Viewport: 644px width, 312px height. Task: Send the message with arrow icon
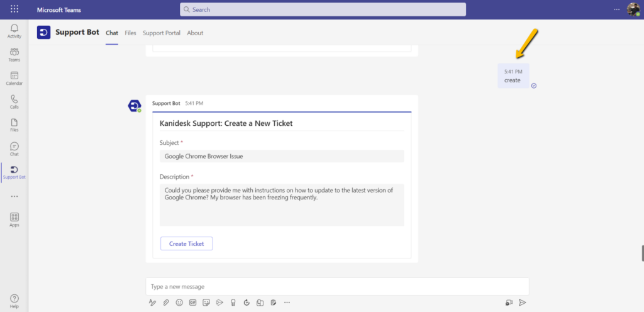(x=523, y=303)
